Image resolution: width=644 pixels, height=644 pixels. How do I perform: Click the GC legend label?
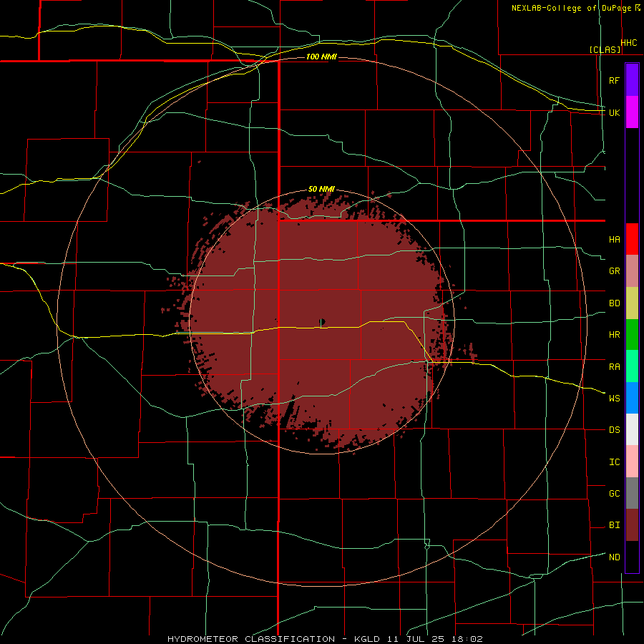[614, 494]
